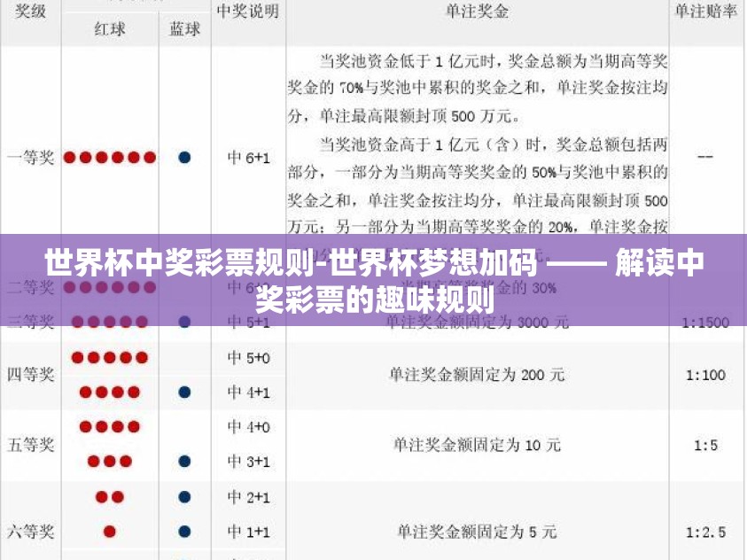Click the 中奖说明 column header

tap(248, 11)
